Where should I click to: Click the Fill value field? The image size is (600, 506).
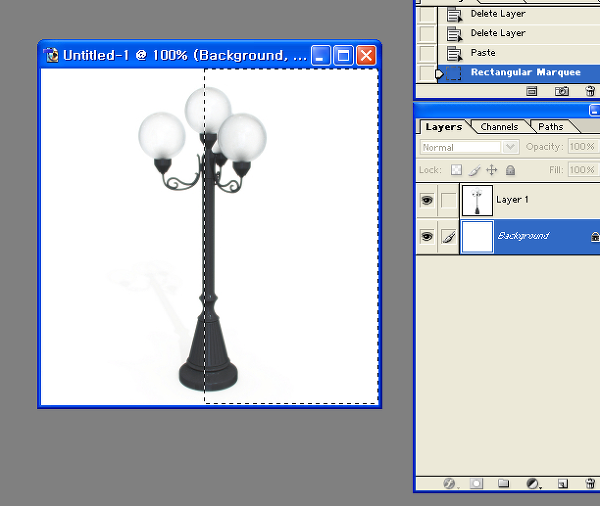(582, 170)
